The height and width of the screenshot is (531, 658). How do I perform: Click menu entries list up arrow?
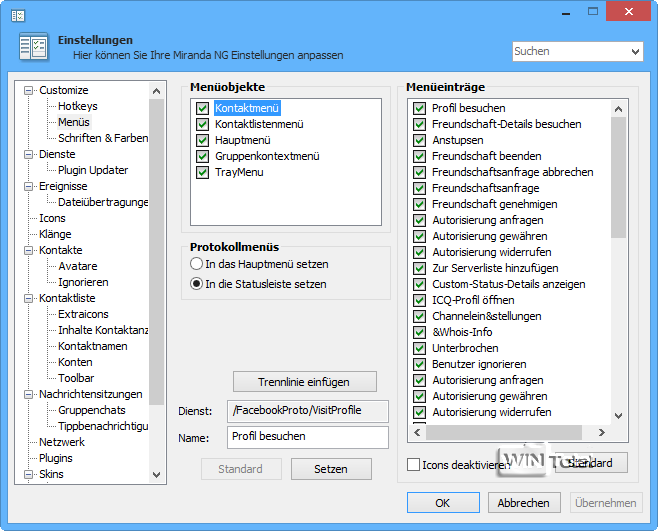(x=618, y=109)
